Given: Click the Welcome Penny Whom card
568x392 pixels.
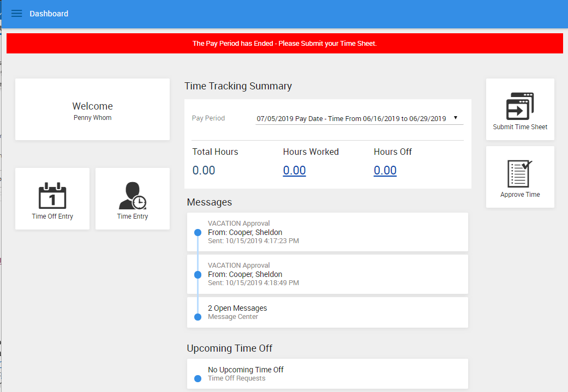Looking at the screenshot, I should tap(92, 109).
